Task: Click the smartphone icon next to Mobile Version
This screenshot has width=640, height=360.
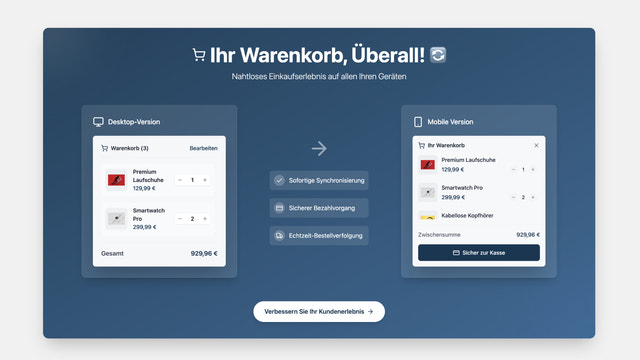Action: coord(418,122)
